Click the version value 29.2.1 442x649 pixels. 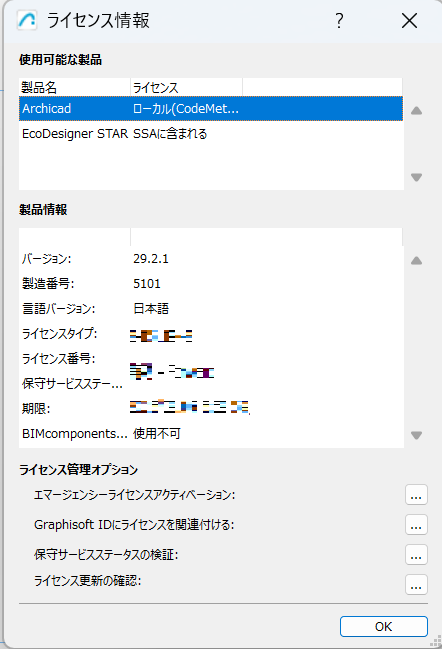point(151,259)
